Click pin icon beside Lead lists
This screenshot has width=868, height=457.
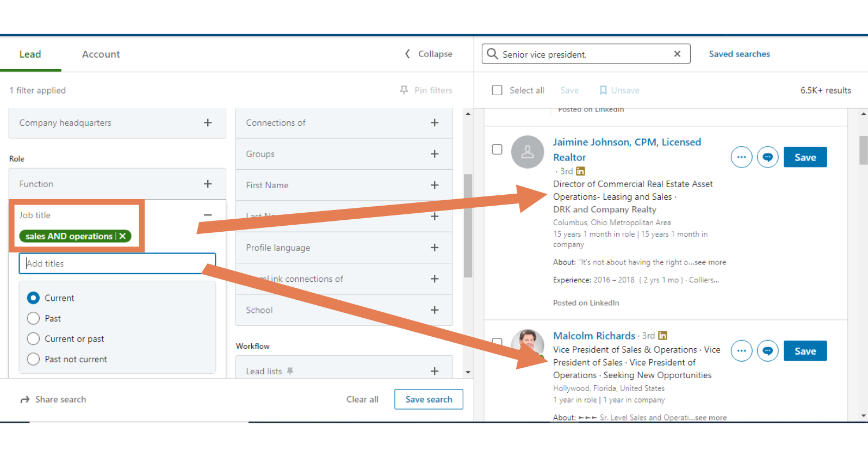click(290, 371)
